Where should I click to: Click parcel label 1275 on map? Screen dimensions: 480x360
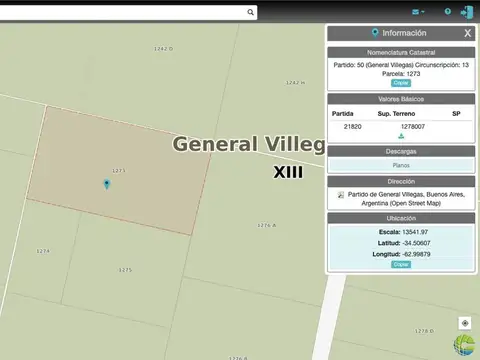click(x=125, y=270)
